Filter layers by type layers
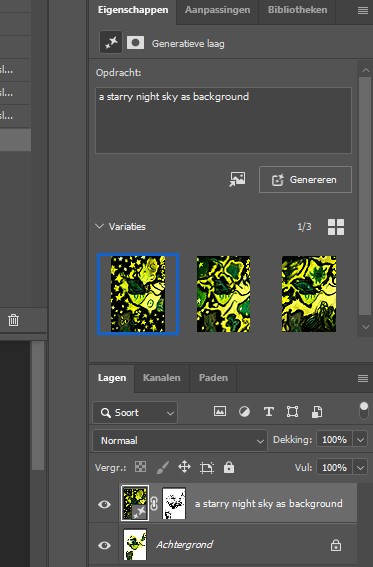The width and height of the screenshot is (373, 567). point(269,412)
